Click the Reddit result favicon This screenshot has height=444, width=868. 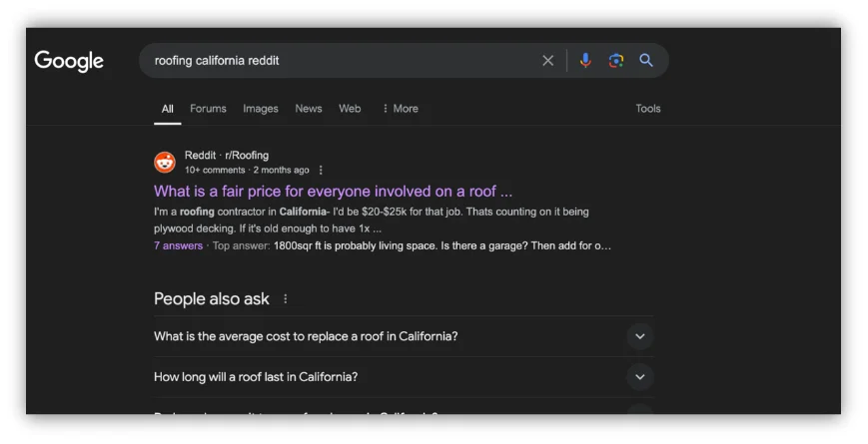pos(165,163)
